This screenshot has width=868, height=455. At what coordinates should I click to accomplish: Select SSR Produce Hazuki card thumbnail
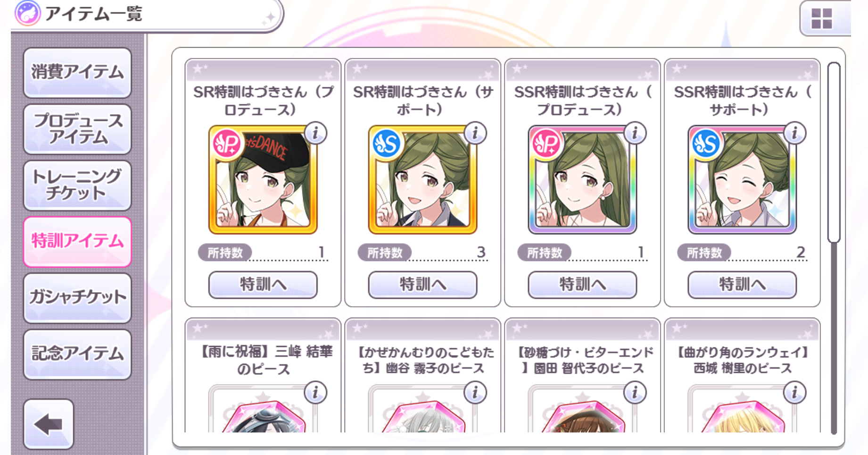click(582, 180)
